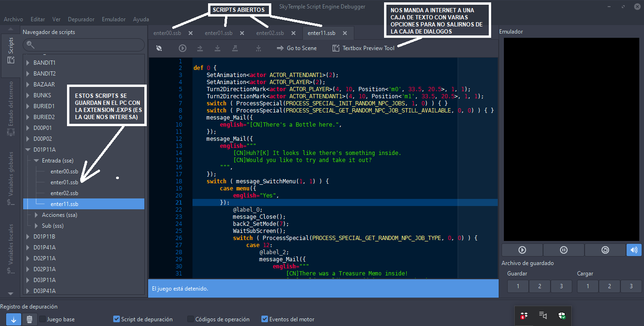Enable Códigos de operación checkbox
Image resolution: width=644 pixels, height=326 pixels.
point(191,319)
